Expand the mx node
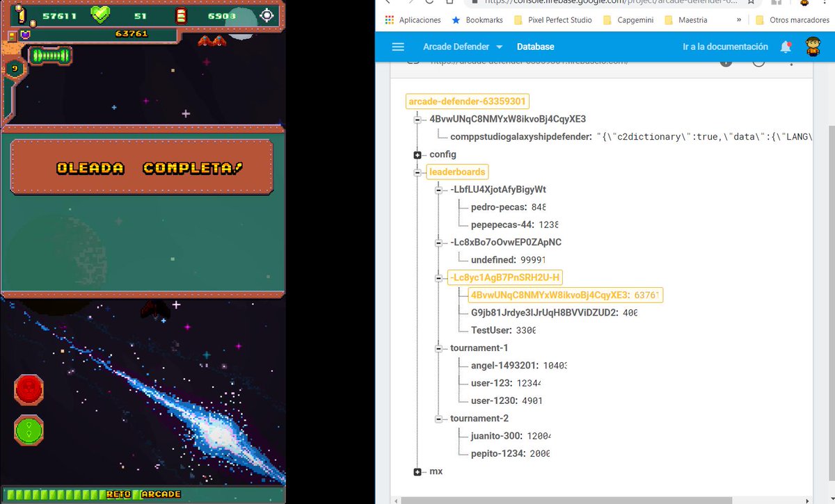835x504 pixels. (417, 472)
